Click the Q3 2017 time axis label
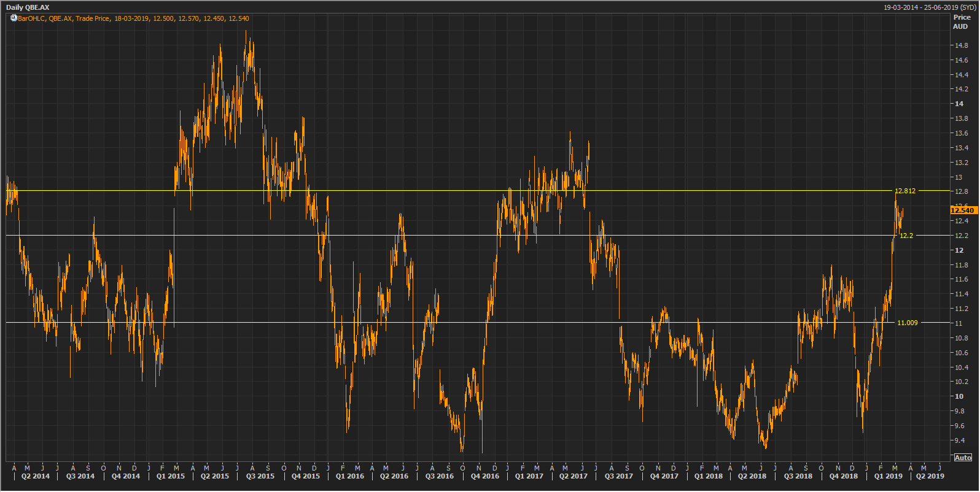The height and width of the screenshot is (492, 980). click(x=619, y=476)
